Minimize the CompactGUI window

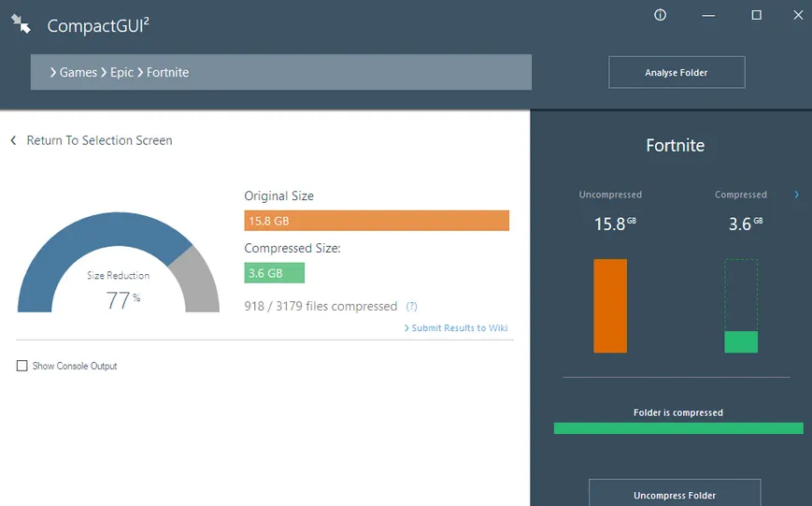pos(708,16)
